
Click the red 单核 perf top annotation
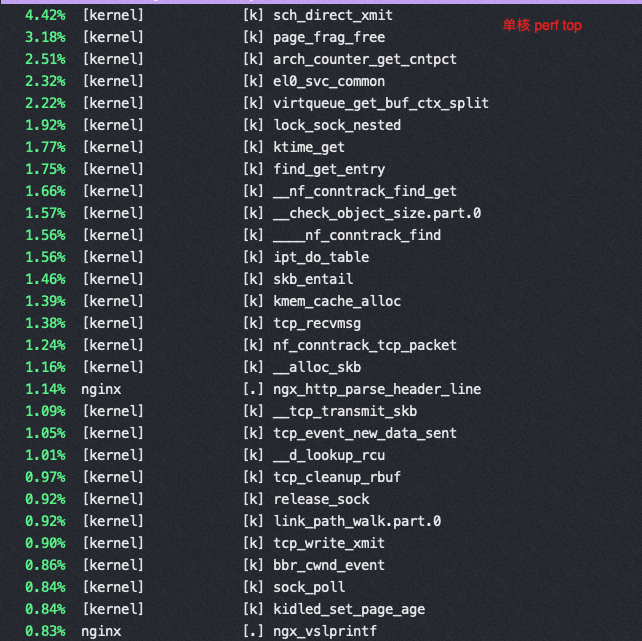[x=542, y=25]
